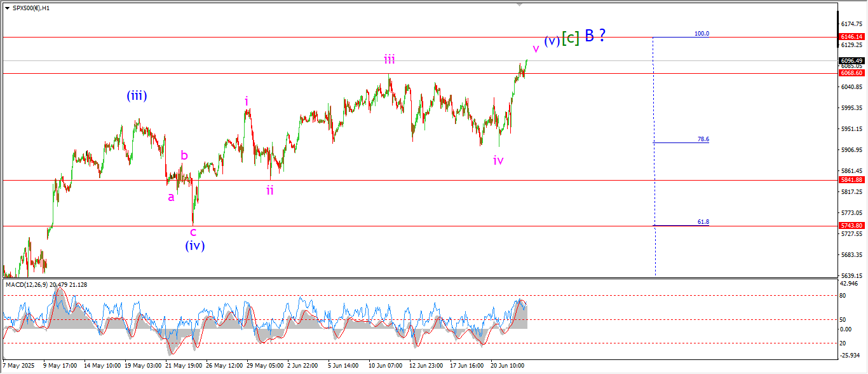The width and height of the screenshot is (868, 374).
Task: Click the gray chart shift triangle at top
Action: click(x=520, y=4)
